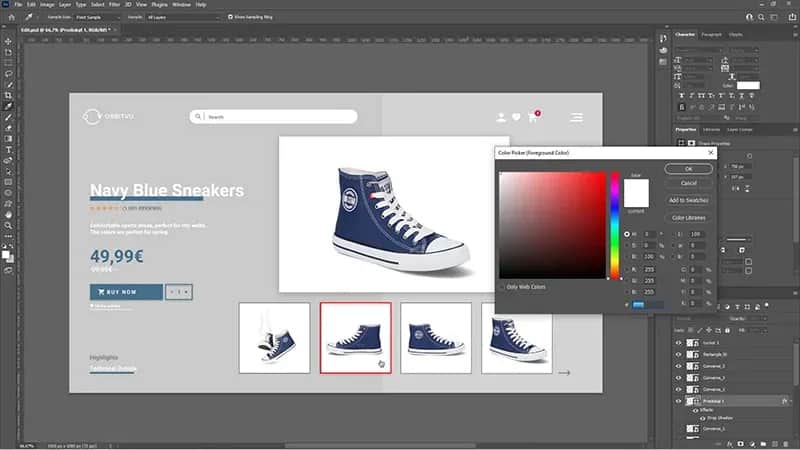800x450 pixels.
Task: Open the Filter menu
Action: [x=114, y=5]
